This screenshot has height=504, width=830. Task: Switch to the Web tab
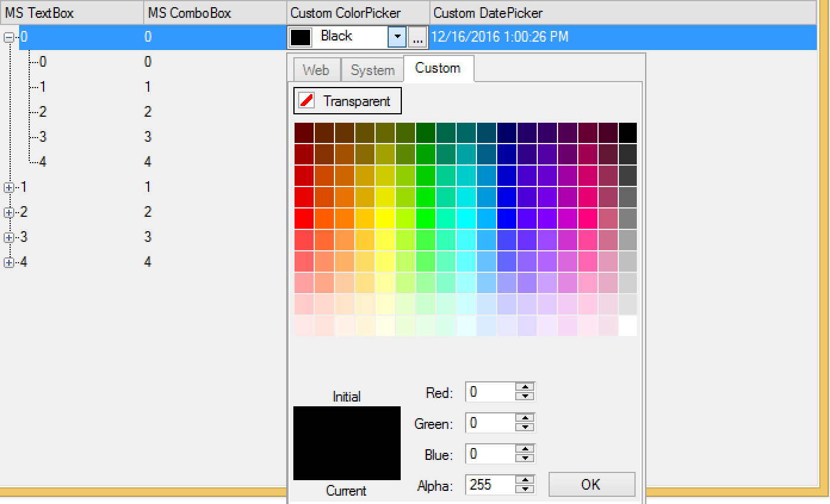[316, 70]
